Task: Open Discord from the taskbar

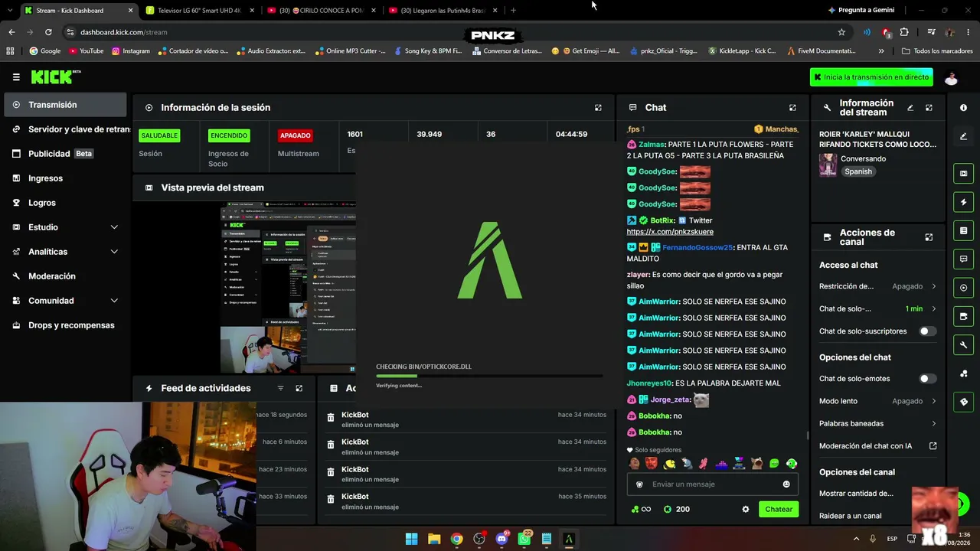Action: [502, 539]
